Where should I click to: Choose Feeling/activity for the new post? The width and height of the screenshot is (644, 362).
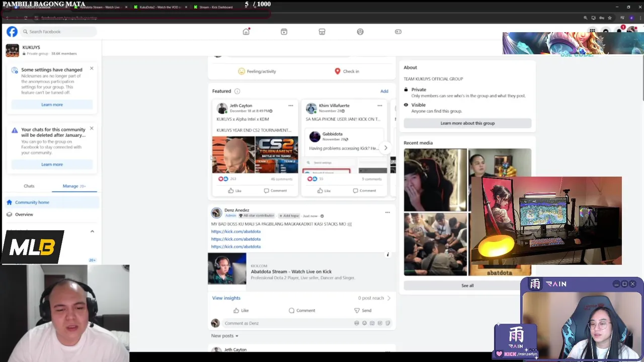(257, 71)
